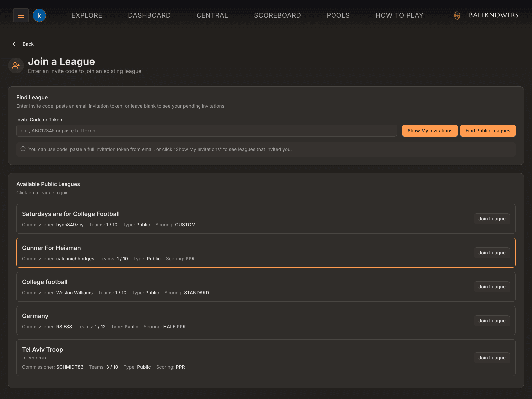Click Find Public Leagues button
The width and height of the screenshot is (532, 399).
[x=488, y=131]
